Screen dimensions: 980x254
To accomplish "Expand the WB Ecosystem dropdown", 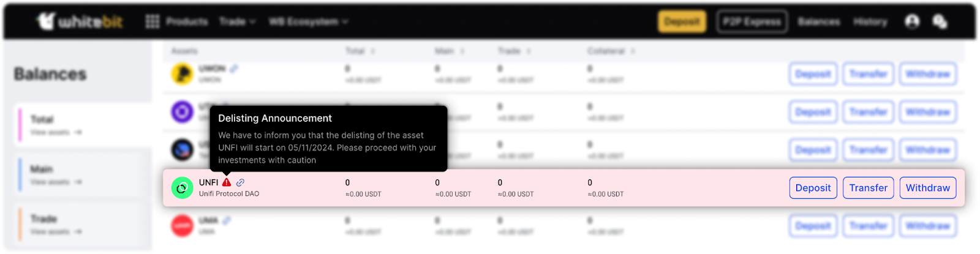I will point(309,21).
